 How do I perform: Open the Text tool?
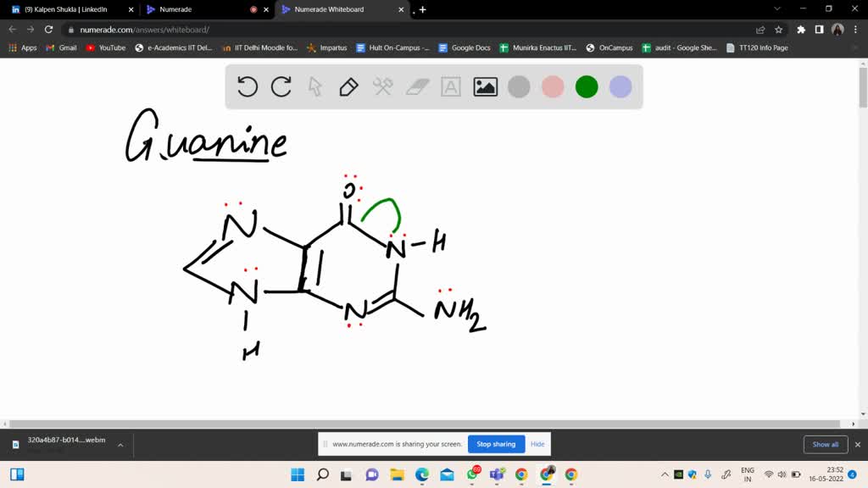[x=450, y=86]
